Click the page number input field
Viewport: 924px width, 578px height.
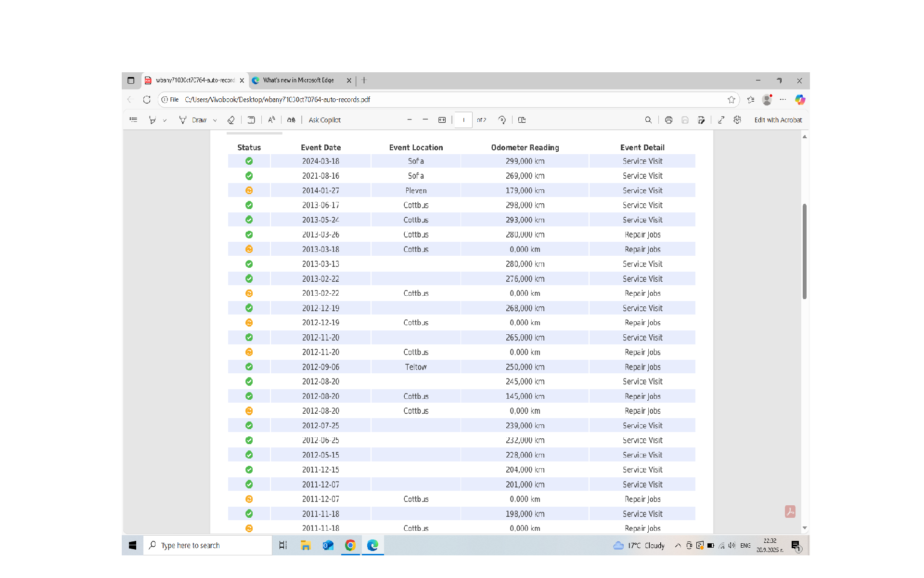463,120
